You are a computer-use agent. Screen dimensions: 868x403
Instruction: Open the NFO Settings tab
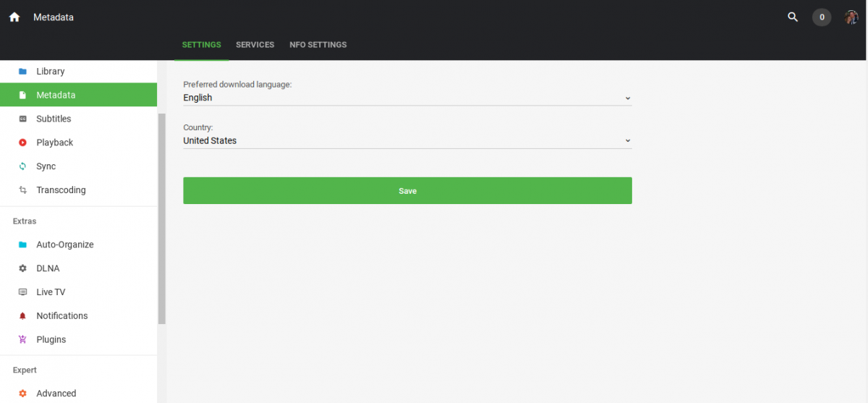(x=318, y=45)
